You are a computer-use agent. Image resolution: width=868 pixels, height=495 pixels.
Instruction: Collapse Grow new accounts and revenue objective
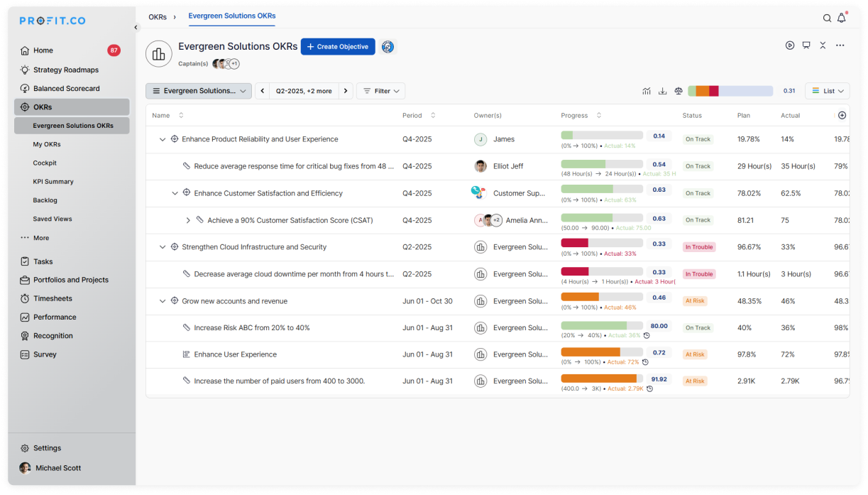coord(163,301)
